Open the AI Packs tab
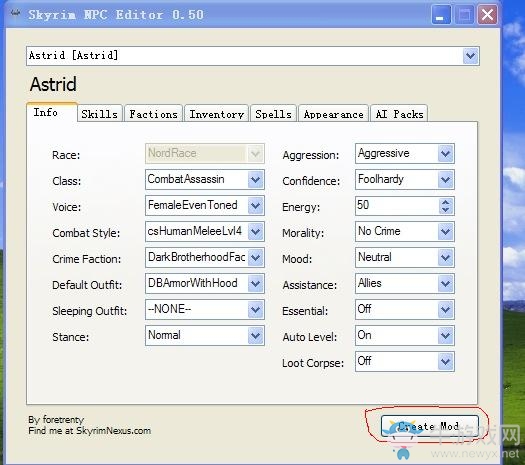Image resolution: width=525 pixels, height=465 pixels. pyautogui.click(x=399, y=114)
